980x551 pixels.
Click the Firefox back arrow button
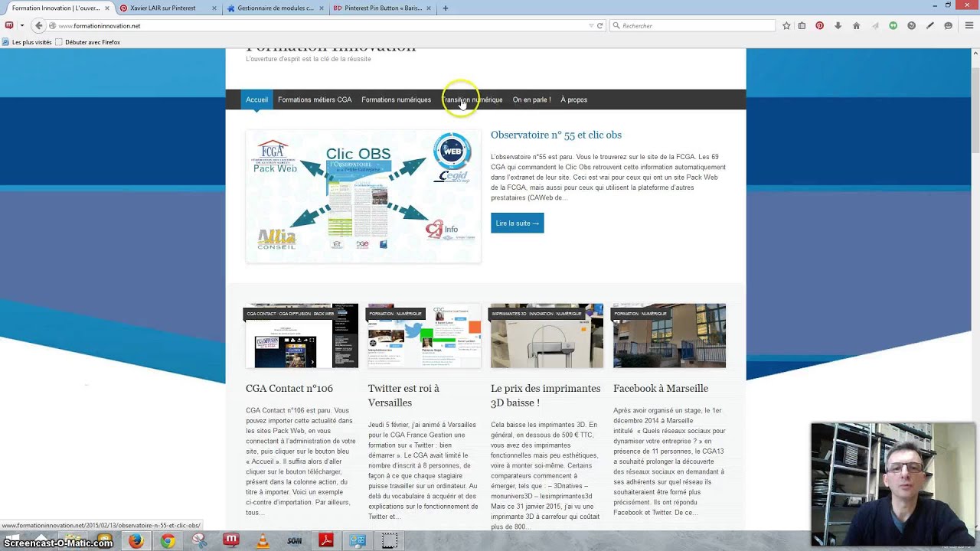39,25
